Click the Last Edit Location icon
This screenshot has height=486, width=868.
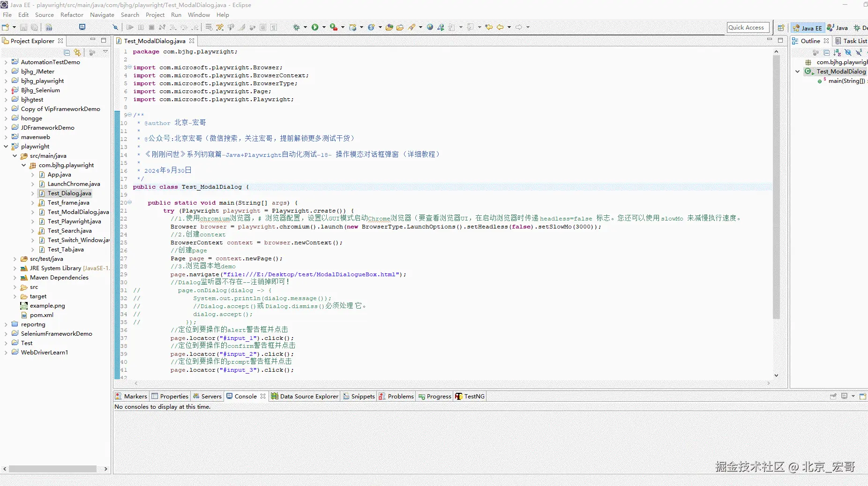[489, 27]
